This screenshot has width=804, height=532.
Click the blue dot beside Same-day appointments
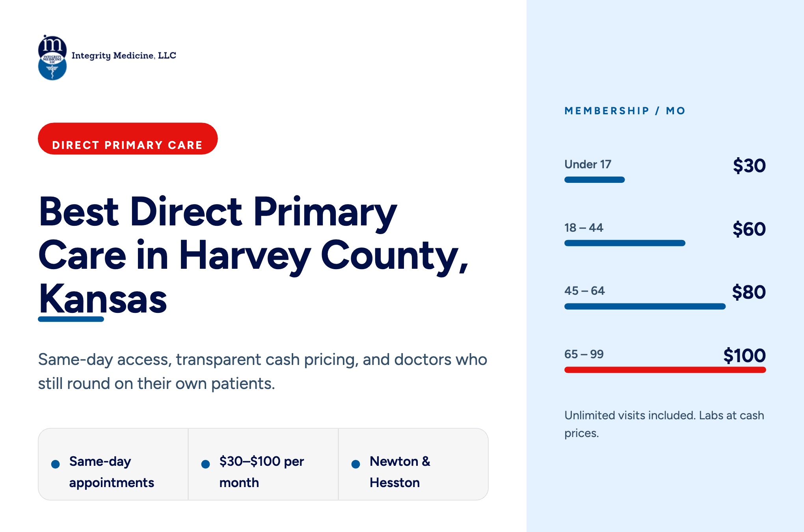tap(56, 464)
